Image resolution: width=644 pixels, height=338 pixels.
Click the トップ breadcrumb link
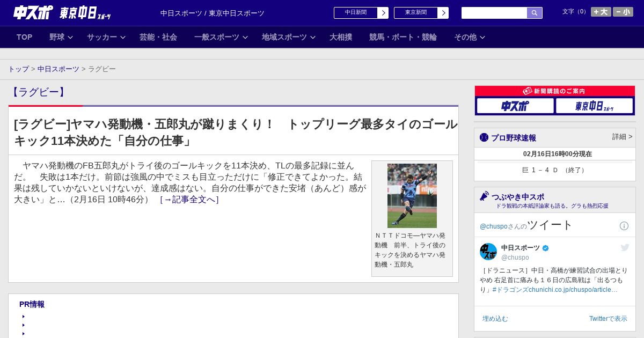pos(19,69)
